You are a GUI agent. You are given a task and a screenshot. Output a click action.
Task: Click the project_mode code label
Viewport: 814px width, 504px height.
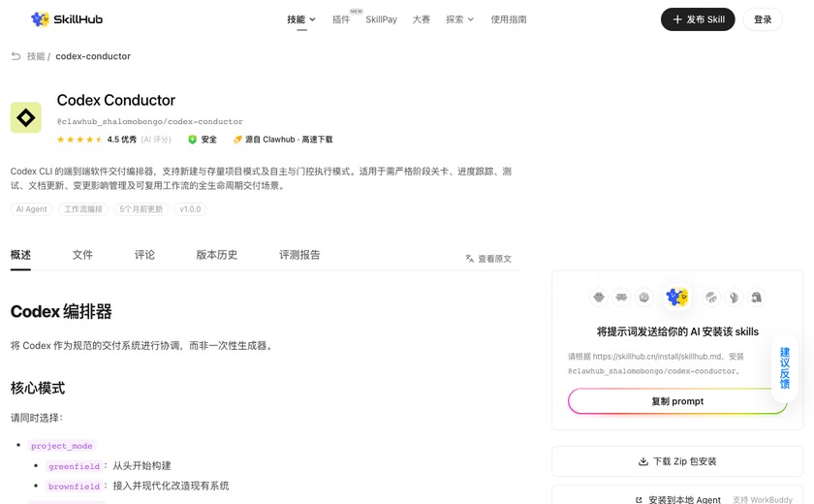coord(62,446)
